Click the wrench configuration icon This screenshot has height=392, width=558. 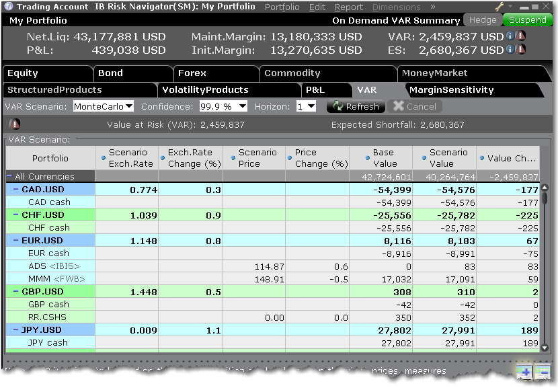(500, 7)
